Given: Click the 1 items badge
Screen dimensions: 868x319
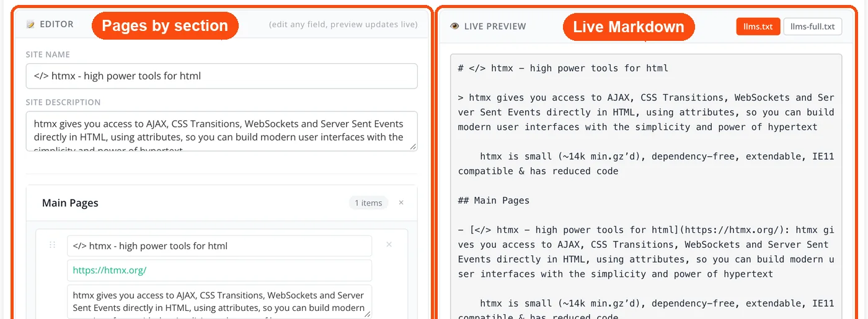Looking at the screenshot, I should tap(368, 203).
